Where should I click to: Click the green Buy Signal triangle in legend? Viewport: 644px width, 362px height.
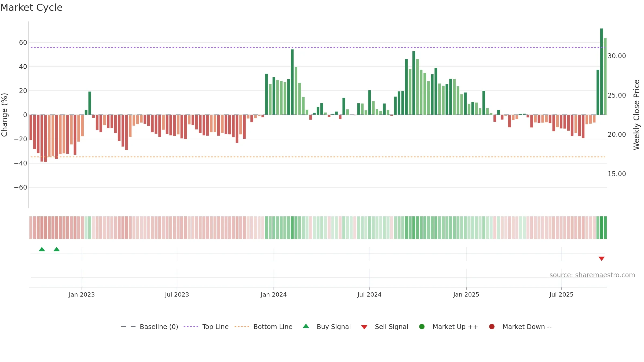(306, 326)
